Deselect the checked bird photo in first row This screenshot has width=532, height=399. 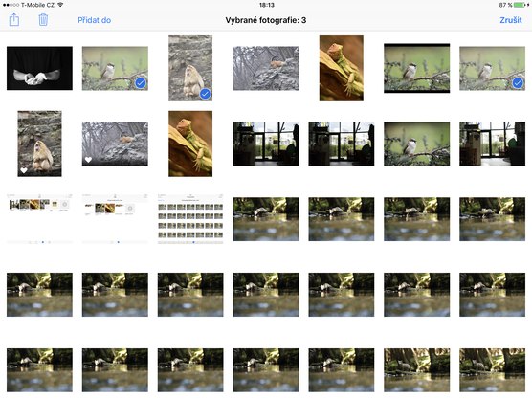point(140,83)
